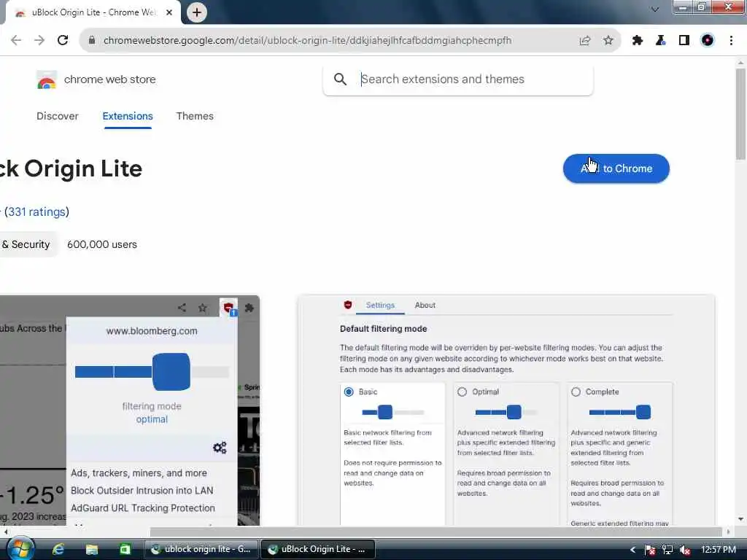This screenshot has height=560, width=747.
Task: Click the vertical page scrollbar thumb
Action: [740, 114]
